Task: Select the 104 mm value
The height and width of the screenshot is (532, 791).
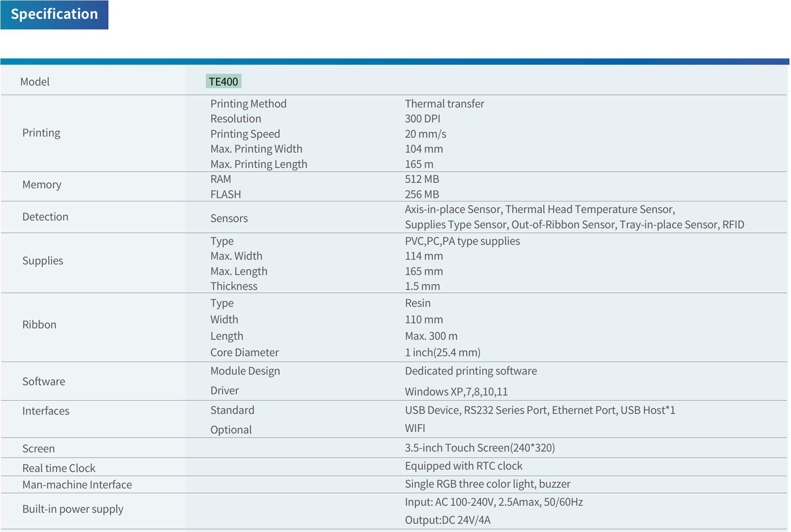Action: pos(424,149)
